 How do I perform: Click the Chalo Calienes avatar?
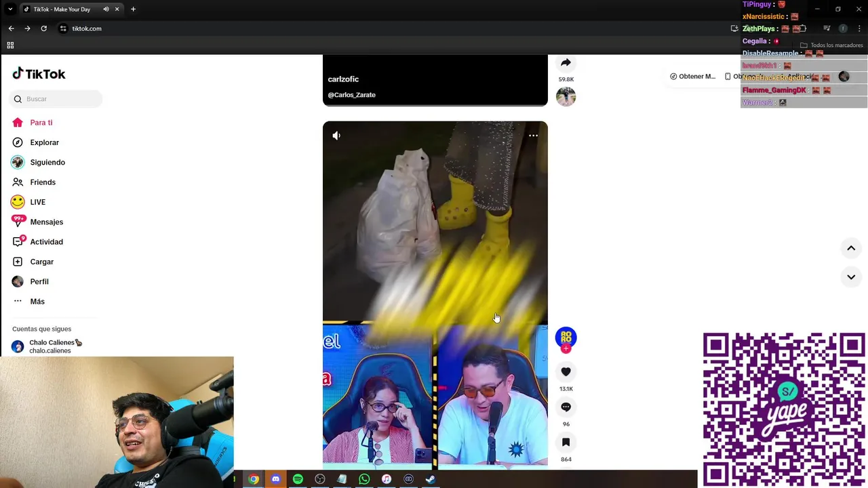(18, 347)
